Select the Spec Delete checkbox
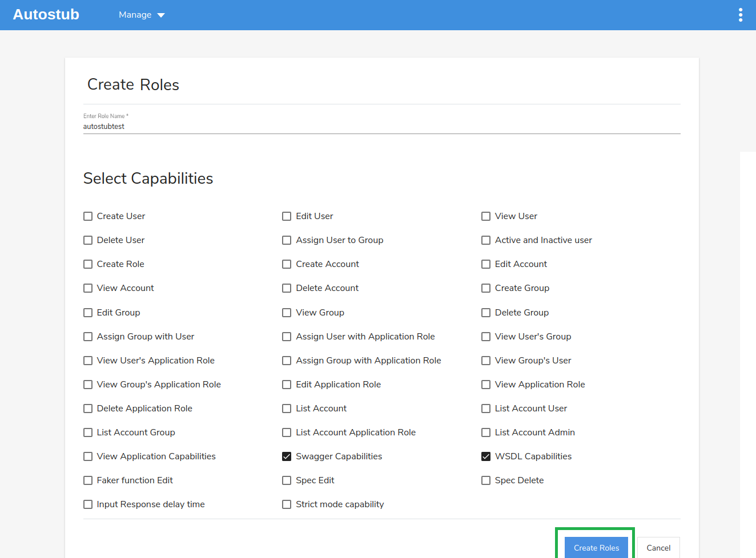The height and width of the screenshot is (558, 756). (486, 480)
